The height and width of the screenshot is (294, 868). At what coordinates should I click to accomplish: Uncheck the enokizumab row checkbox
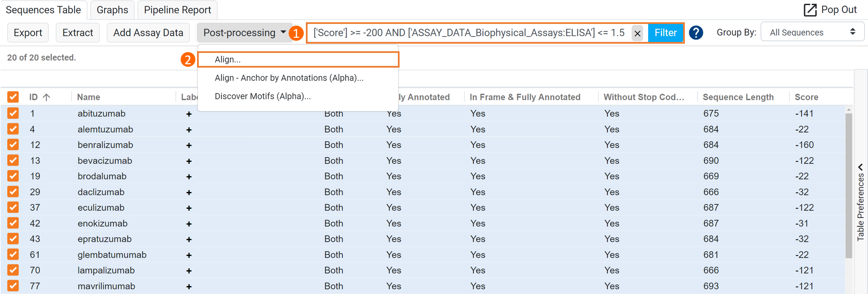13,223
